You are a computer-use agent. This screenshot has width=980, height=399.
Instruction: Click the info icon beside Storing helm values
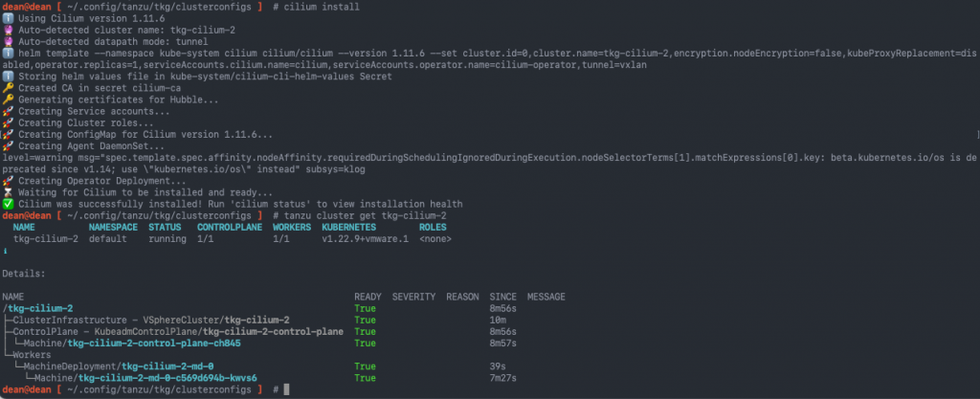pos(7,77)
